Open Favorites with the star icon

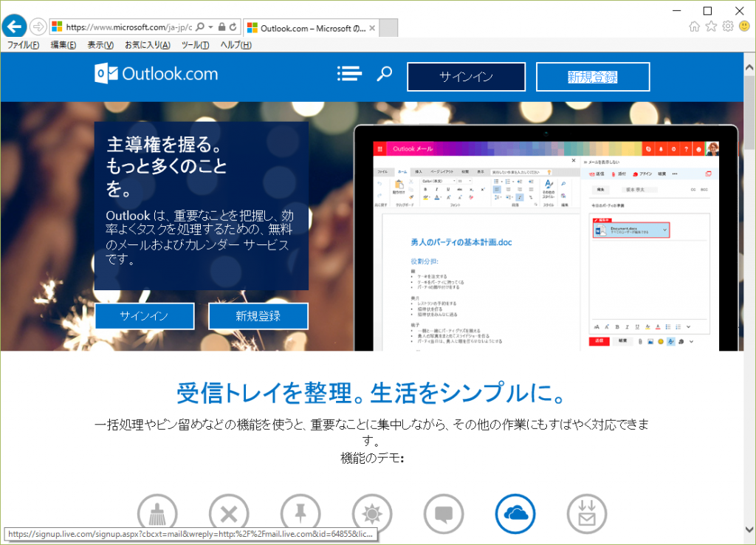pyautogui.click(x=711, y=27)
